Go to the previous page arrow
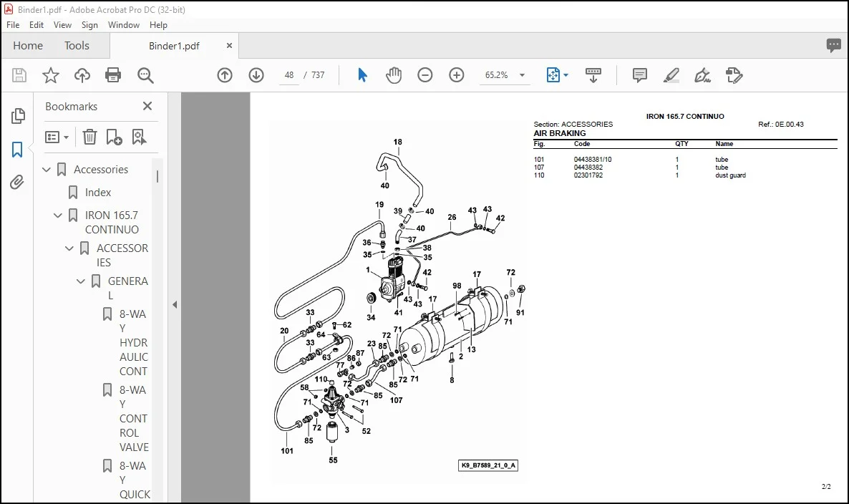The image size is (849, 504). click(x=225, y=75)
